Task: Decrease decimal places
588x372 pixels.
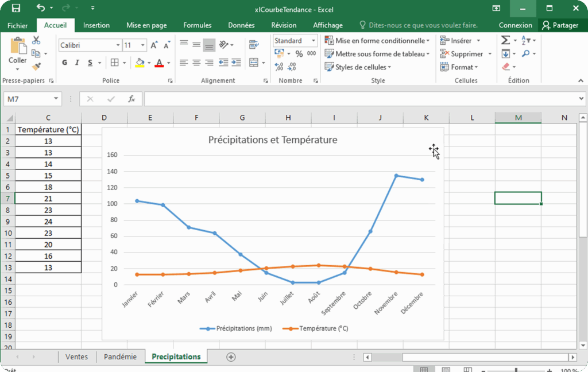Action: coord(292,67)
